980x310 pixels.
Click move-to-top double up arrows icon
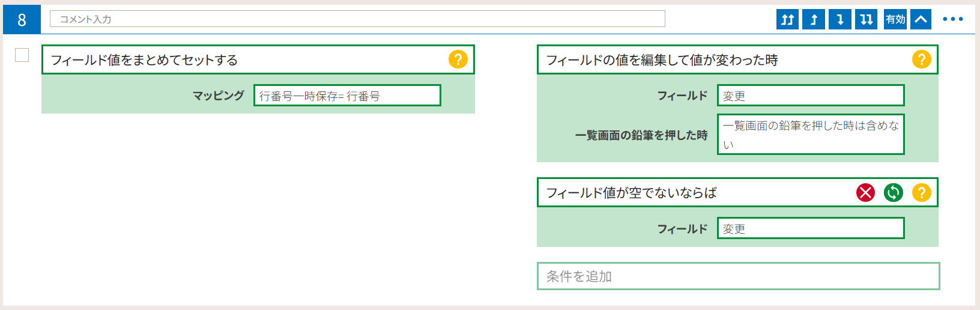787,19
